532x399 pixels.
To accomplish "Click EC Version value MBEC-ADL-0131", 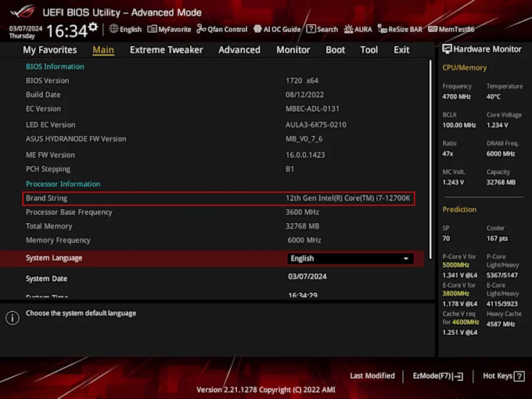I will (312, 109).
